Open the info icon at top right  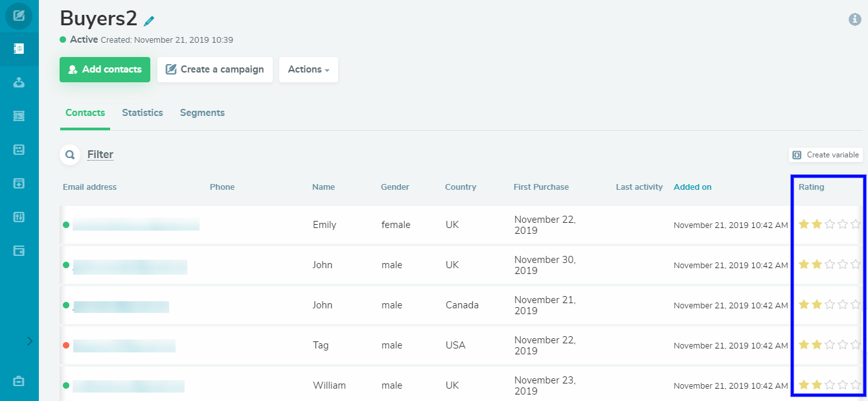[x=854, y=19]
